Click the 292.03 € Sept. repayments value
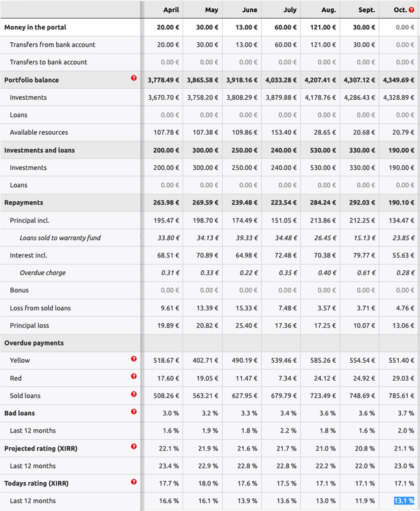The height and width of the screenshot is (511, 420). pos(362,202)
